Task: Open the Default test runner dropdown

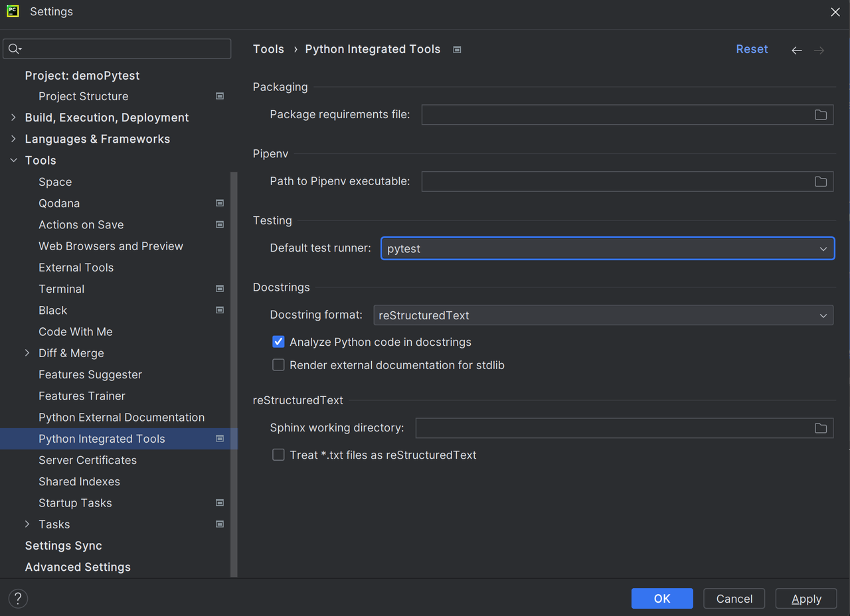Action: tap(608, 248)
